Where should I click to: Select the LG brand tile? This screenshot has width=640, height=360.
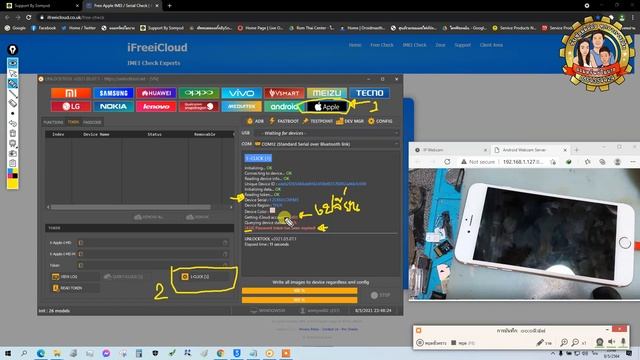click(71, 107)
